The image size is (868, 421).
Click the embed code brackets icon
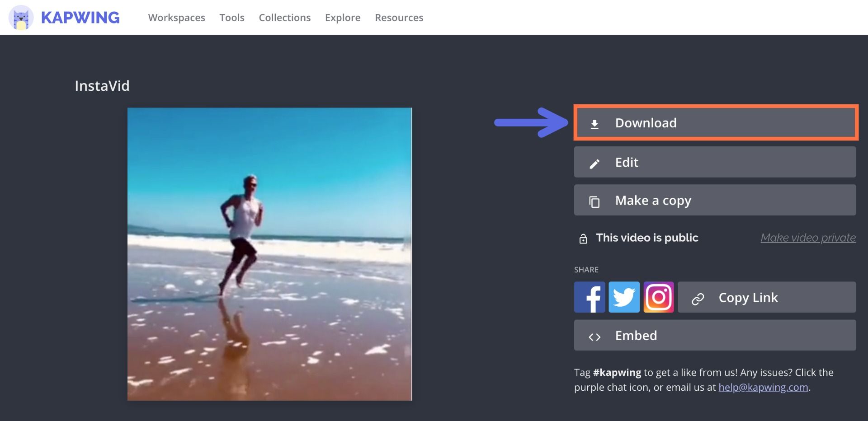point(594,337)
